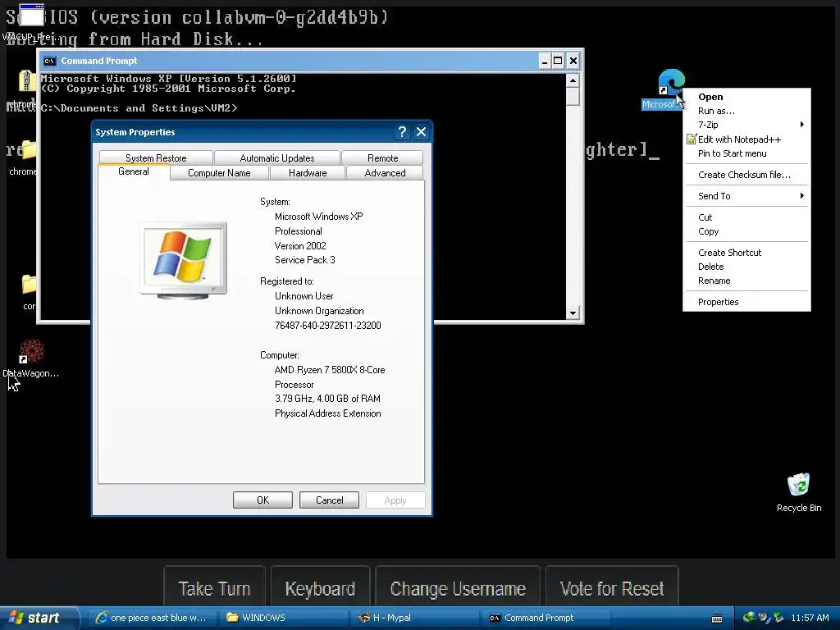Open Properties from the context menu
Screen dimensions: 840x630
746,302
